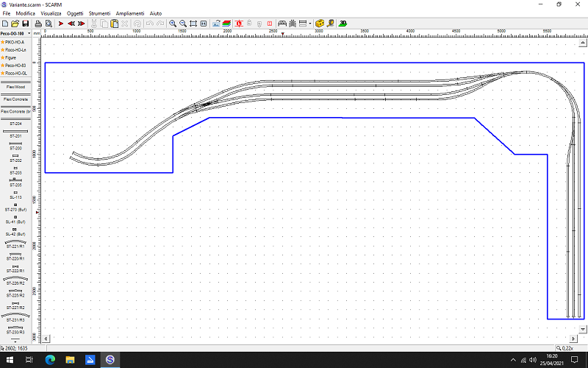The height and width of the screenshot is (368, 588).
Task: Select the Flex/Wood track piece
Action: (x=15, y=87)
